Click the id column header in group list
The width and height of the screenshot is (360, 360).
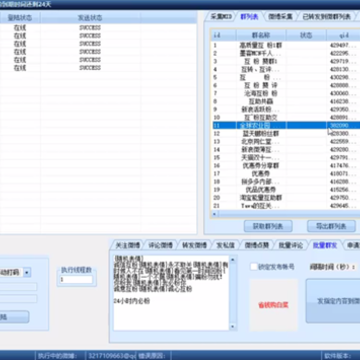[224, 35]
